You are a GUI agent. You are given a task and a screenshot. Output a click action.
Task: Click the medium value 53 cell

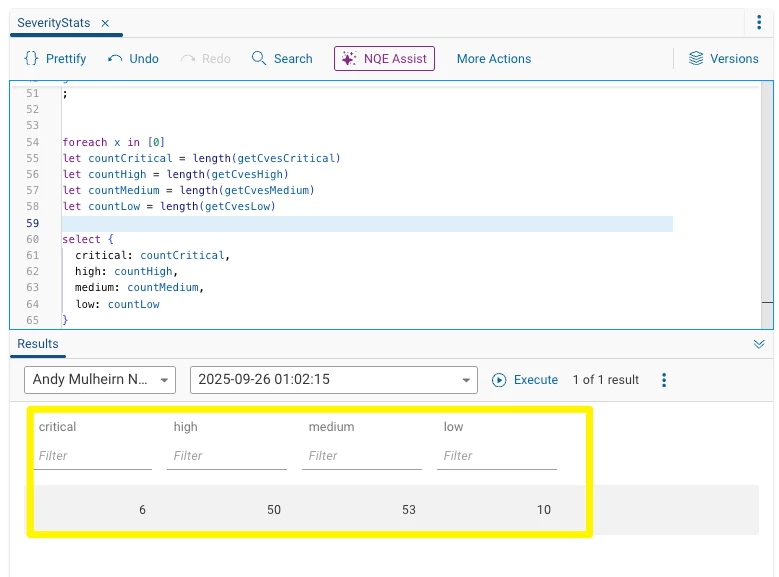click(x=408, y=509)
